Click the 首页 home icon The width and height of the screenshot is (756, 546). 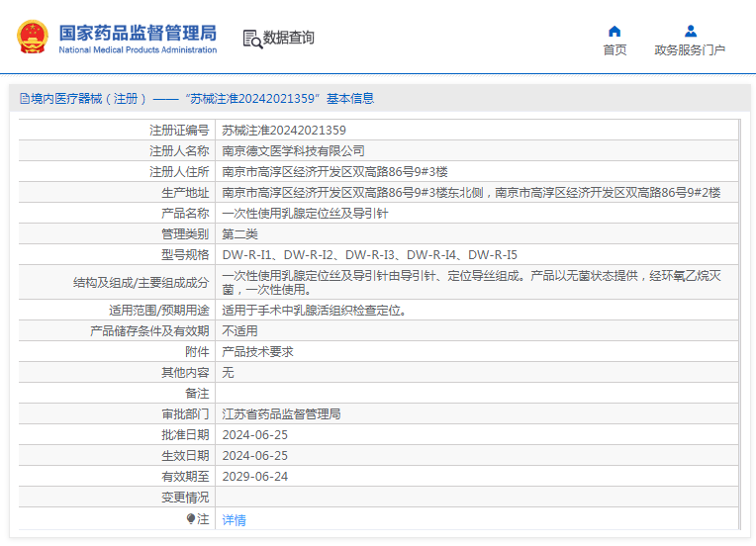coord(614,32)
